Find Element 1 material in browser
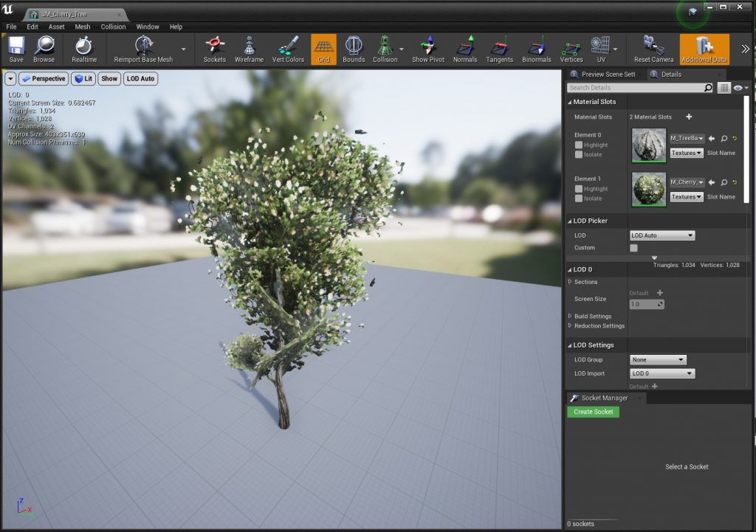 click(x=724, y=182)
